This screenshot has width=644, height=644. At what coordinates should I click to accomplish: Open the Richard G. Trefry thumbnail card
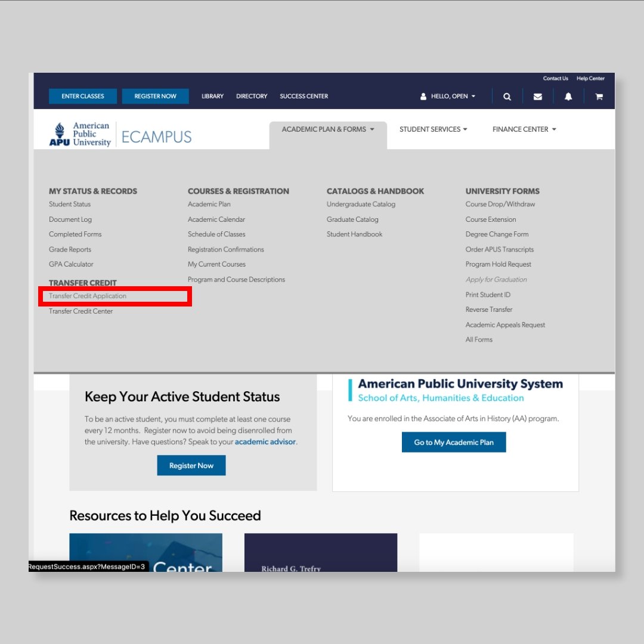(320, 553)
